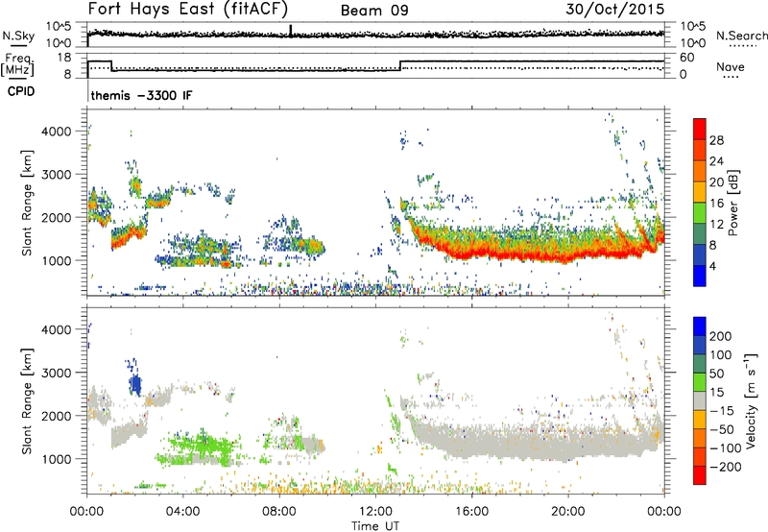Select the Time UT axis title
768x532 pixels.
tap(375, 526)
